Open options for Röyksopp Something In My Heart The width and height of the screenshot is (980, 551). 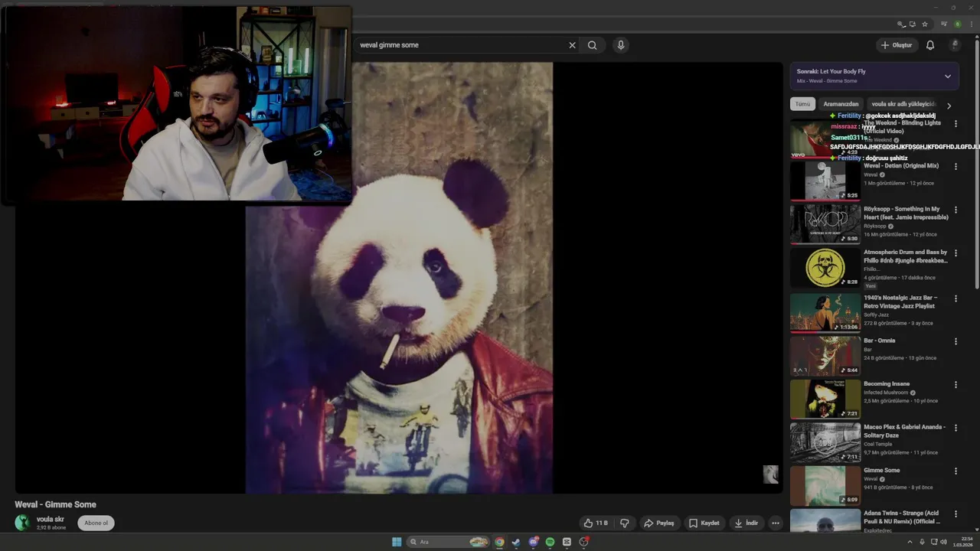click(x=955, y=210)
